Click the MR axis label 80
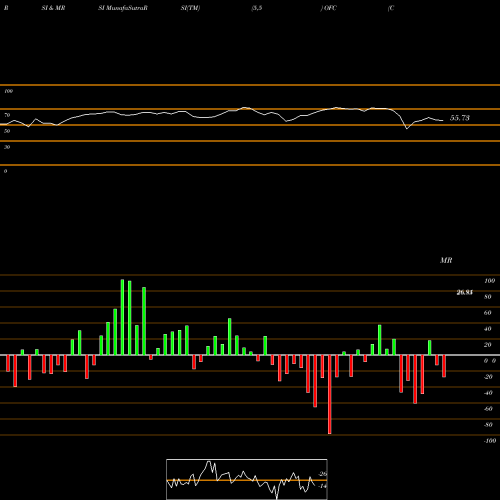The width and height of the screenshot is (500, 500). pos(488,297)
